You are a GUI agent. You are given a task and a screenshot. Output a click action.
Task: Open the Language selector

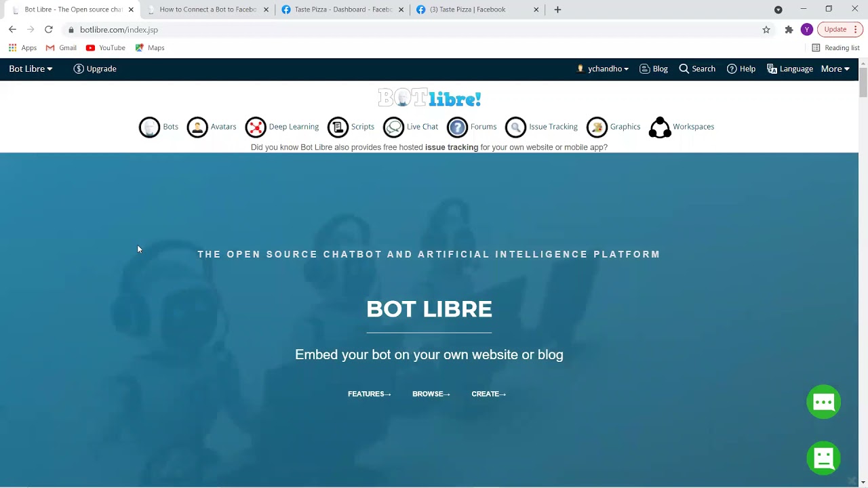(x=790, y=69)
